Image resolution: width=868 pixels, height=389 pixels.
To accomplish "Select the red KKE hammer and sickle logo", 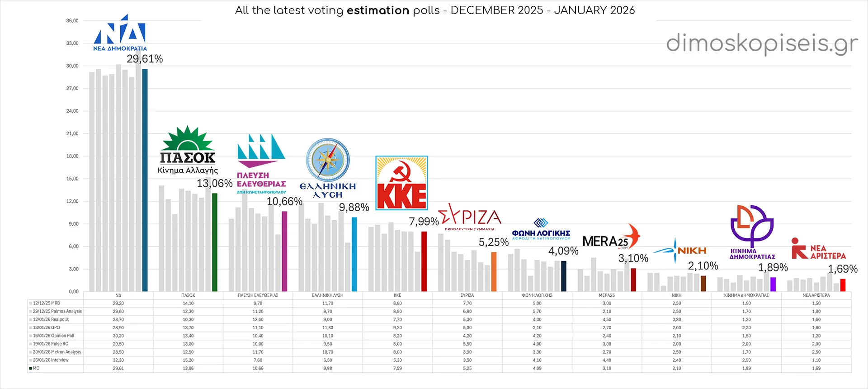I will coord(401,183).
